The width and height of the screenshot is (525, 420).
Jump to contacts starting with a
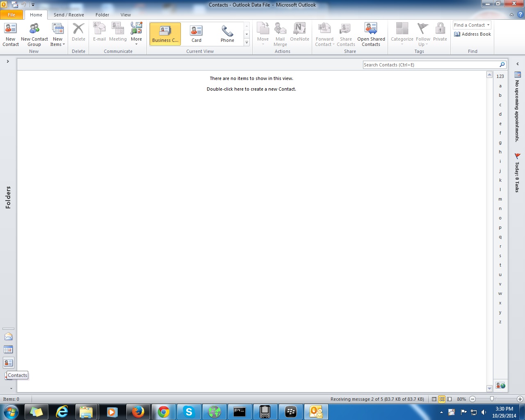pyautogui.click(x=500, y=86)
